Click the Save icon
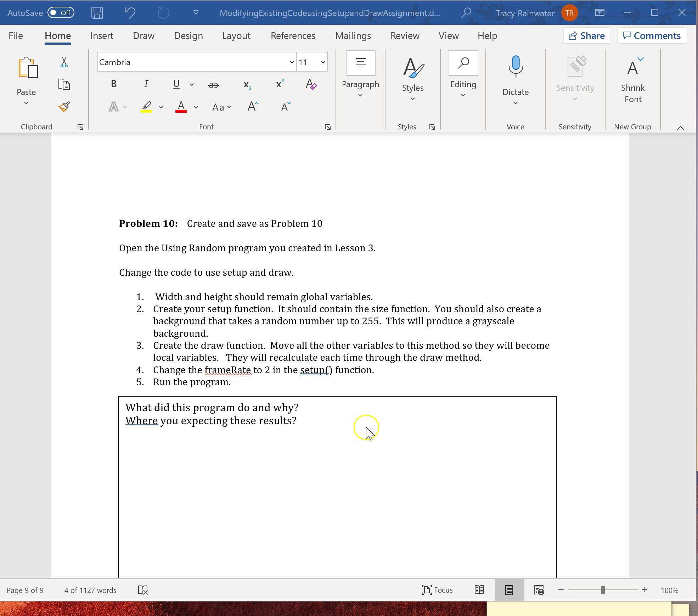 97,13
